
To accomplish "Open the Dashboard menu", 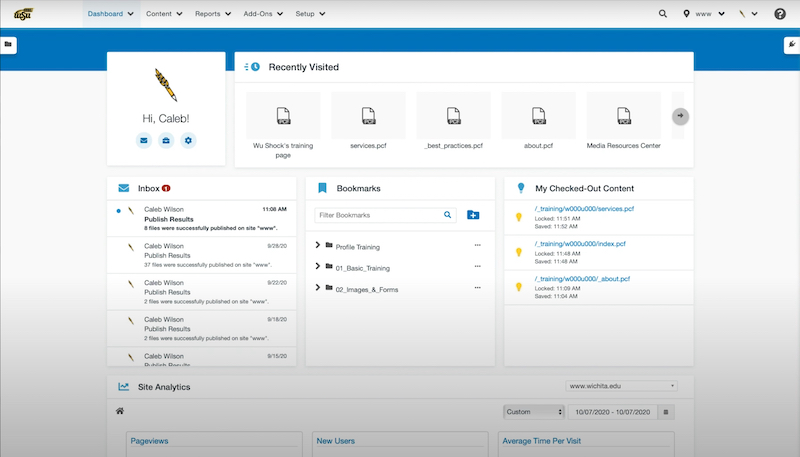I will pyautogui.click(x=111, y=14).
